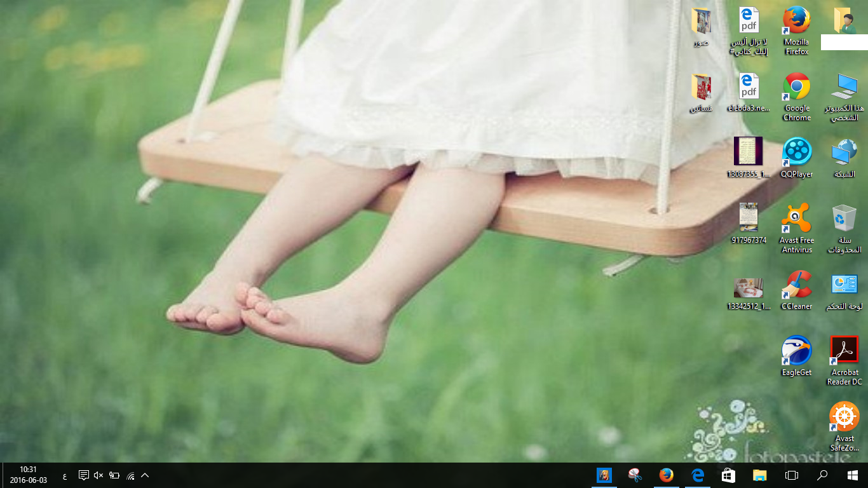This screenshot has height=488, width=868.
Task: Select Acrobat Reader DC shortcut
Action: (844, 351)
